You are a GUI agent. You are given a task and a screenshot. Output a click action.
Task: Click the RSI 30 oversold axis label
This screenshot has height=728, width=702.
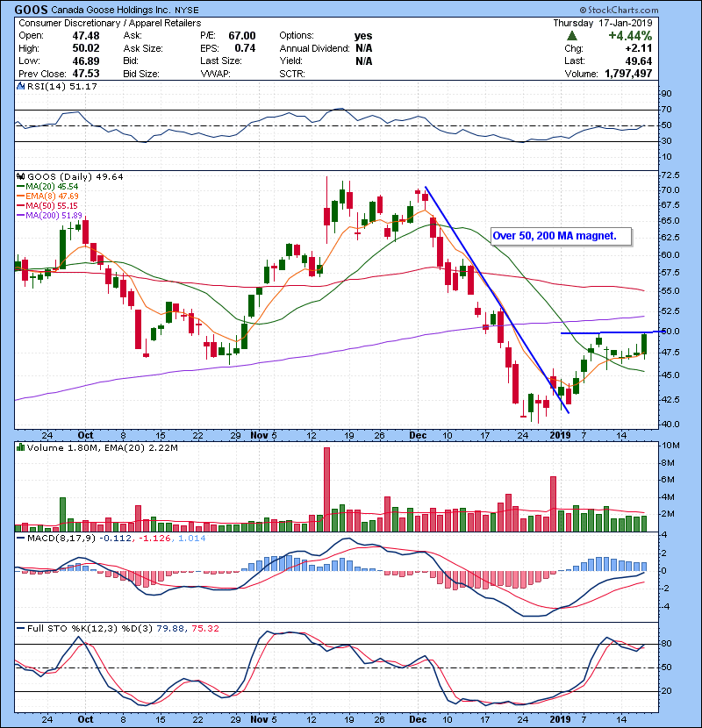click(x=666, y=140)
